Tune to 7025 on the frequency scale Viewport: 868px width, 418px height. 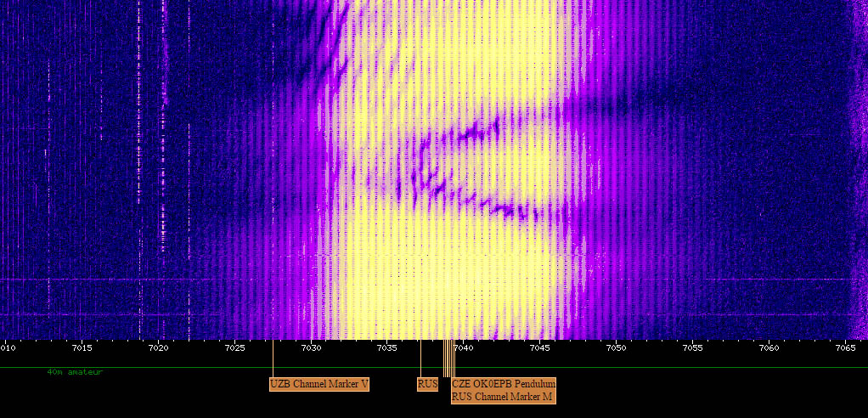(x=234, y=348)
